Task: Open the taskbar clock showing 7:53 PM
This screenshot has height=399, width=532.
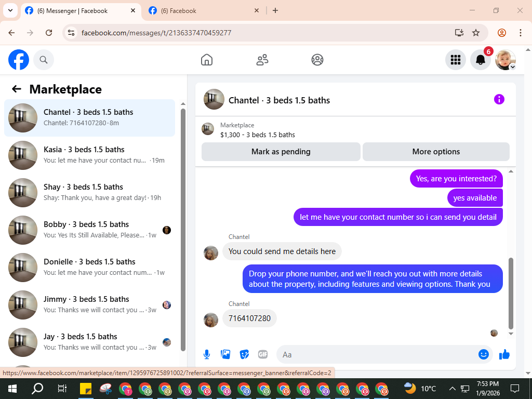Action: 488,389
